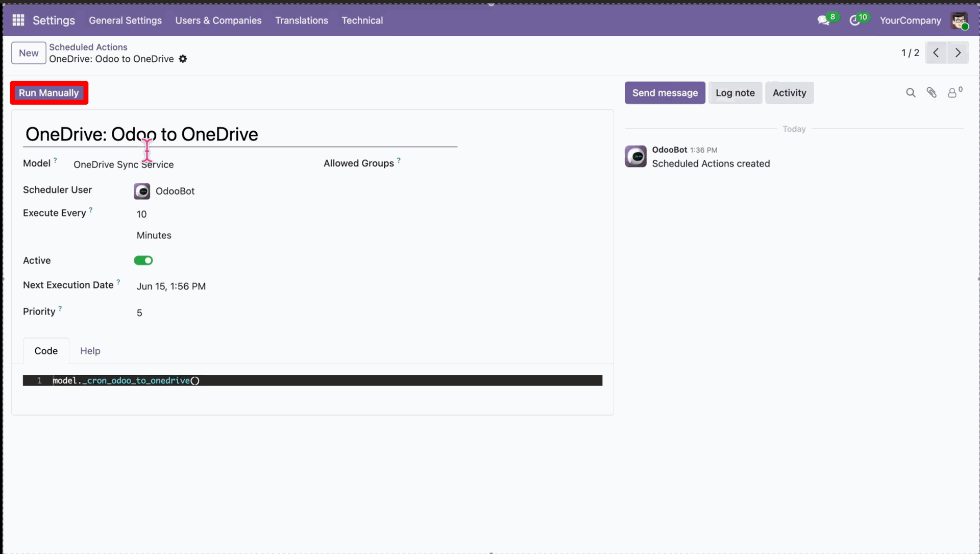
Task: Click the Log note button
Action: coord(735,93)
